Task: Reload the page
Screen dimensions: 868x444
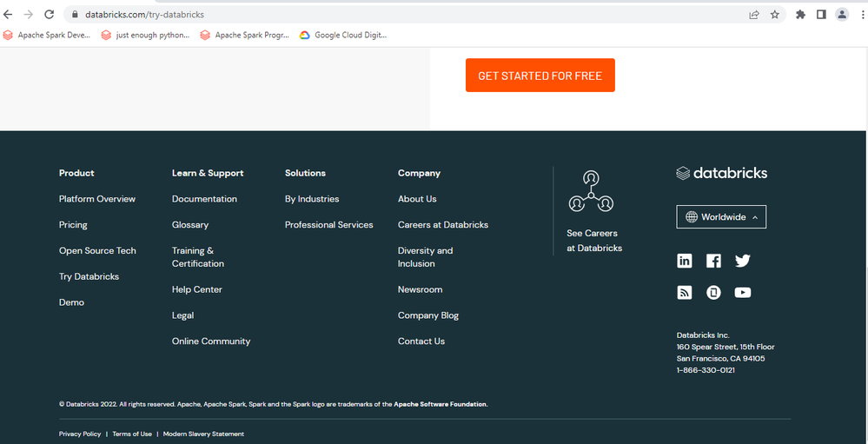Action: (50, 15)
